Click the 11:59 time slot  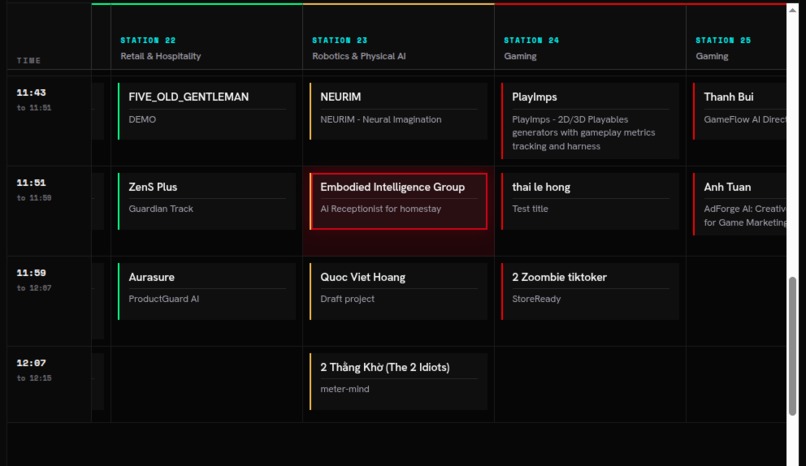tap(31, 273)
